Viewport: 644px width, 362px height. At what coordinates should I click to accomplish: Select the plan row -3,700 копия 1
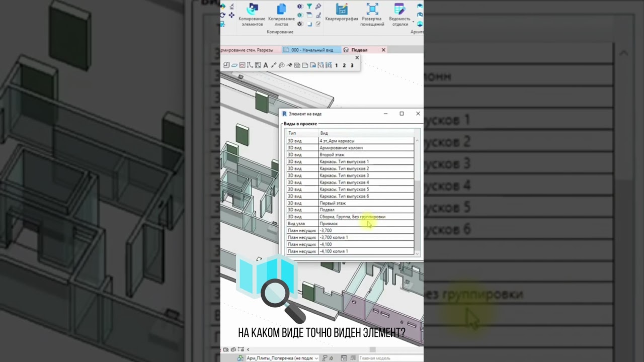[350, 237]
